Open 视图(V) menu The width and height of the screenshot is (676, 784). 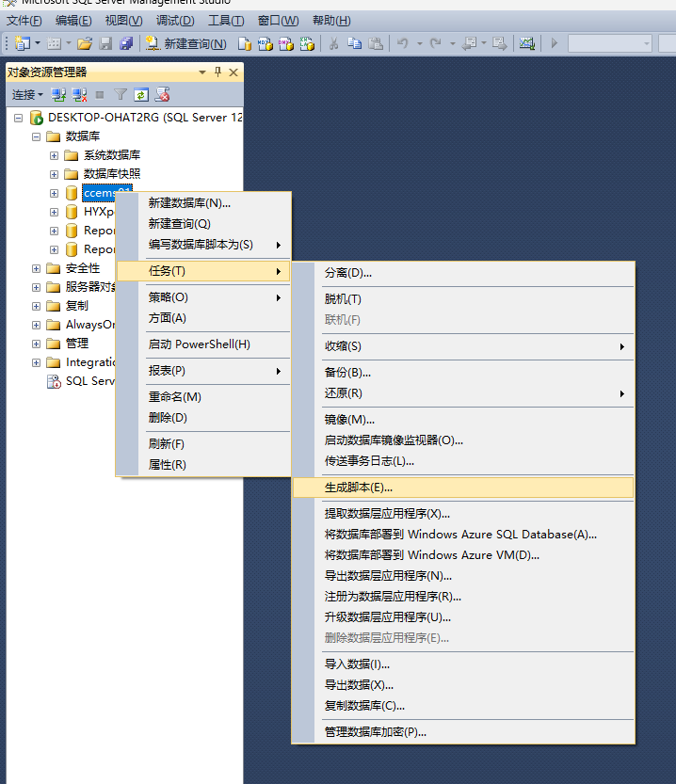[124, 21]
